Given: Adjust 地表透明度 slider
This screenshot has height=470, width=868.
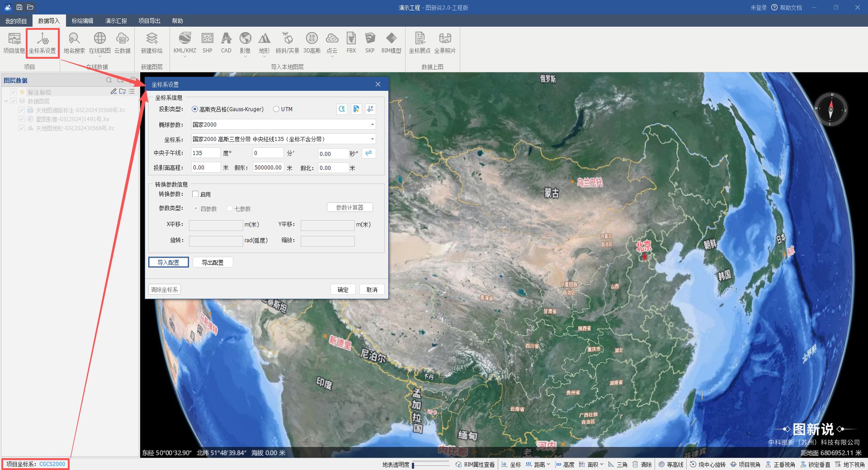Looking at the screenshot, I should pyautogui.click(x=431, y=464).
